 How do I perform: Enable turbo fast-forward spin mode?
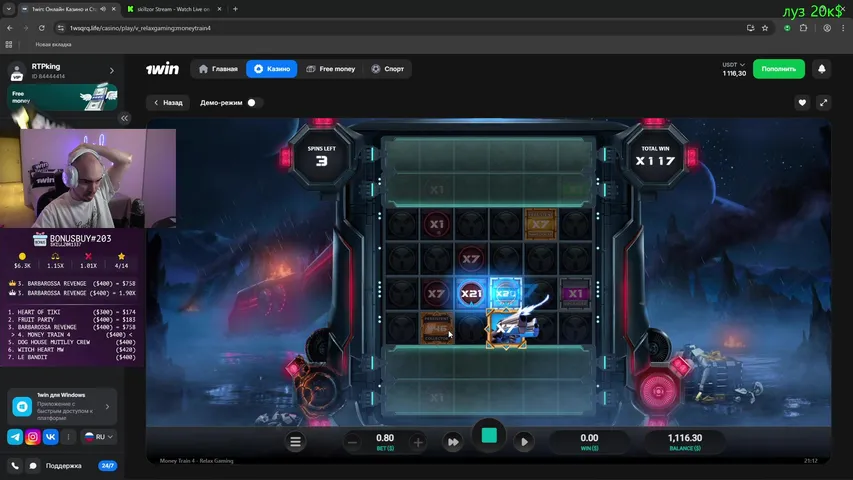coord(453,441)
